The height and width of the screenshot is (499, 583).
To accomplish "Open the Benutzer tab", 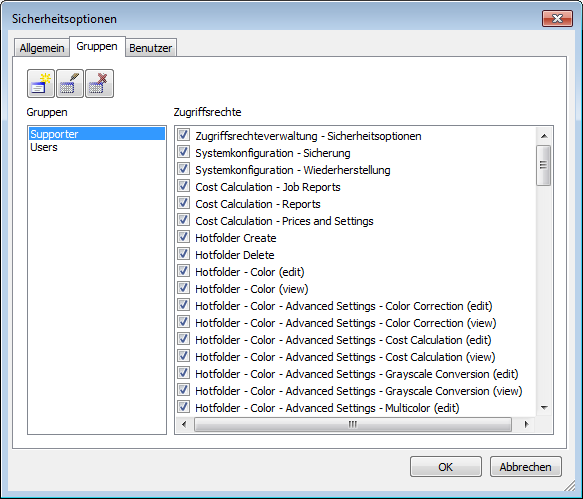I will click(x=151, y=48).
